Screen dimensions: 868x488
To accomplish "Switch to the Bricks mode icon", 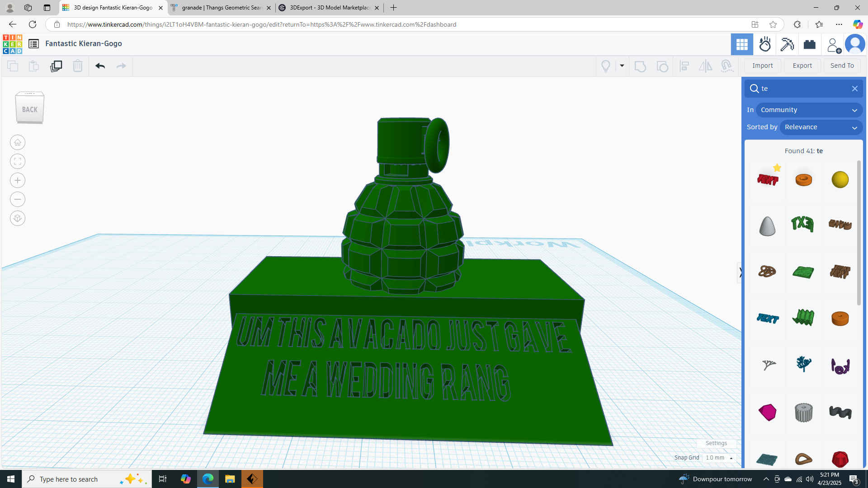I will 809,44.
